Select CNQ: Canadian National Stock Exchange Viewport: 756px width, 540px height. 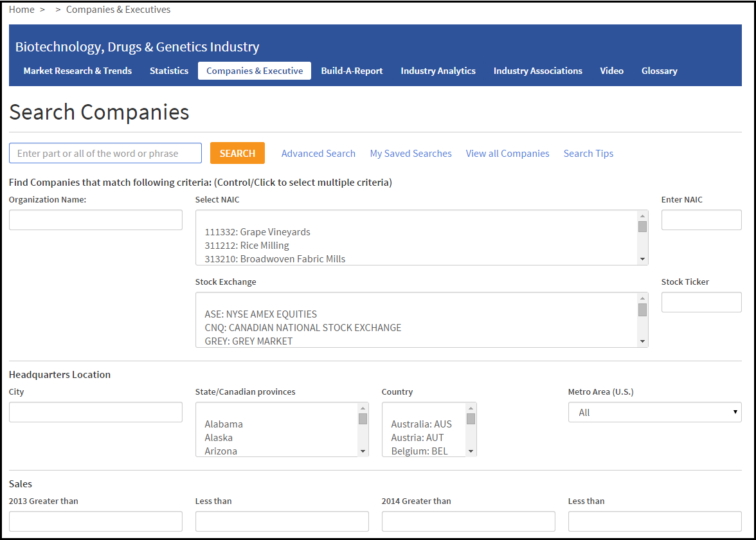tap(303, 328)
